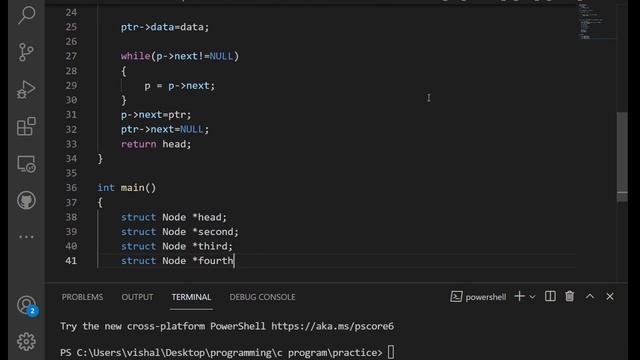Switch to the OUTPUT tab

pyautogui.click(x=137, y=297)
